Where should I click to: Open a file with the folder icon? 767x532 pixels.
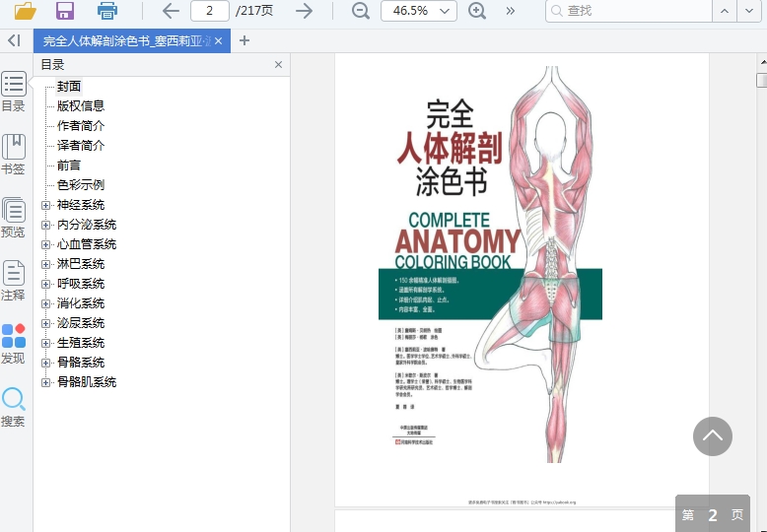[x=26, y=10]
